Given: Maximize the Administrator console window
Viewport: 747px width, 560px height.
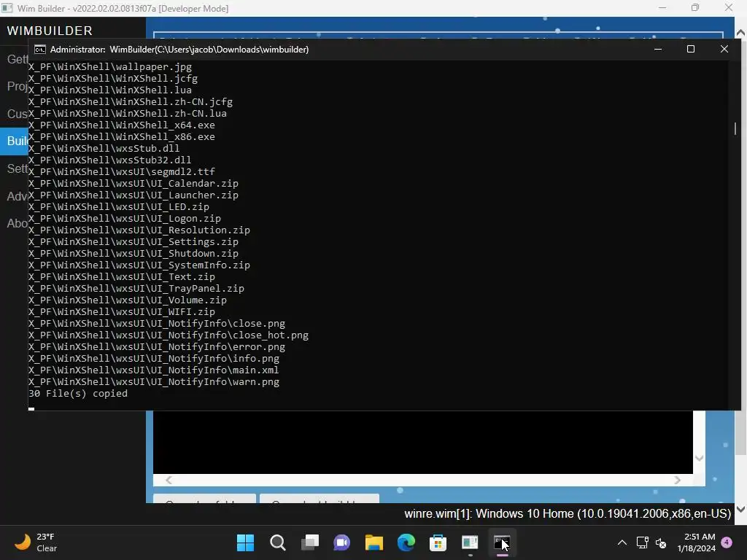Looking at the screenshot, I should [x=691, y=49].
